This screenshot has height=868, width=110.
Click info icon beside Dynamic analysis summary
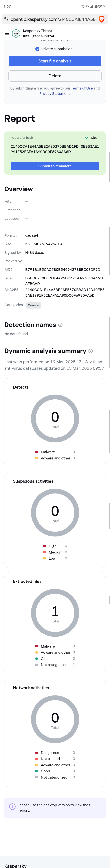pyautogui.click(x=91, y=351)
